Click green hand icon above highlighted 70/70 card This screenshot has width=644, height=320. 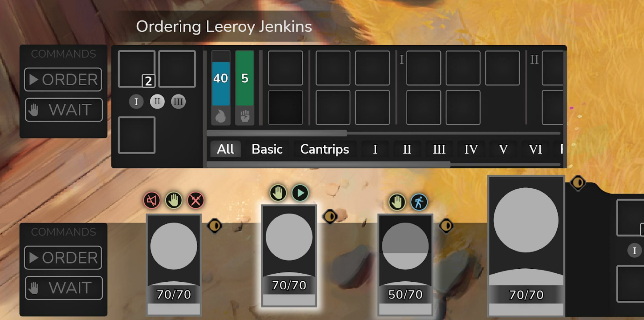[278, 193]
